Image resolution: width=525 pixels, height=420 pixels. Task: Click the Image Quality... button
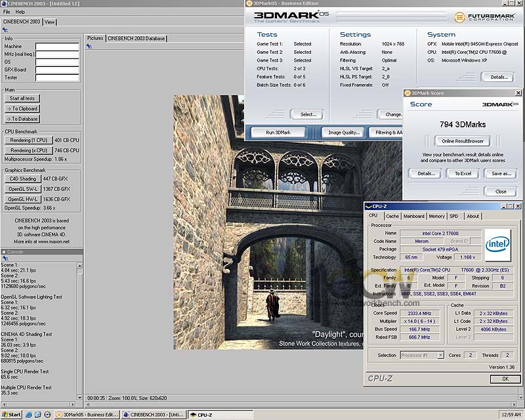(344, 133)
